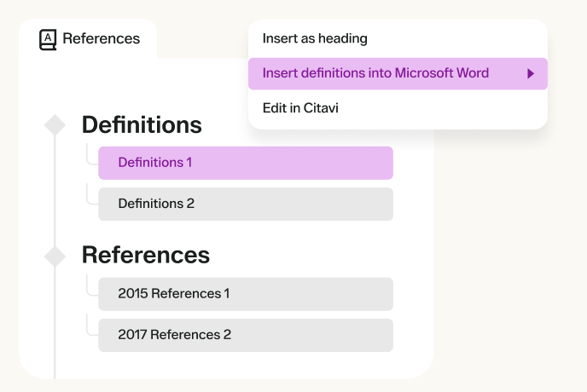Click branch connector beside Definitions 2

click(90, 198)
